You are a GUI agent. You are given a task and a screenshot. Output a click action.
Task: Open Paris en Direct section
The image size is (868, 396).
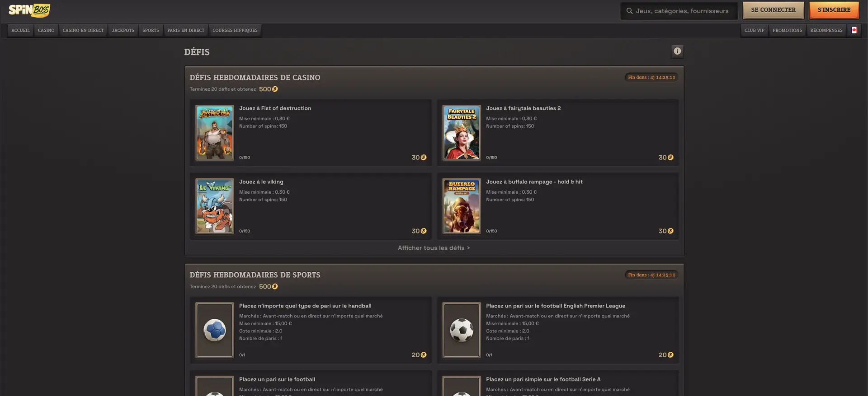click(x=186, y=31)
